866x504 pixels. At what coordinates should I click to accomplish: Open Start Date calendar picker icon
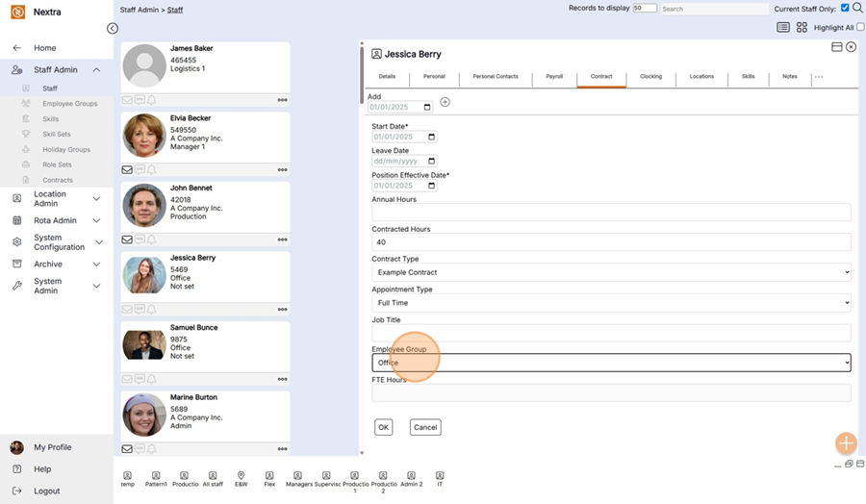tap(431, 137)
